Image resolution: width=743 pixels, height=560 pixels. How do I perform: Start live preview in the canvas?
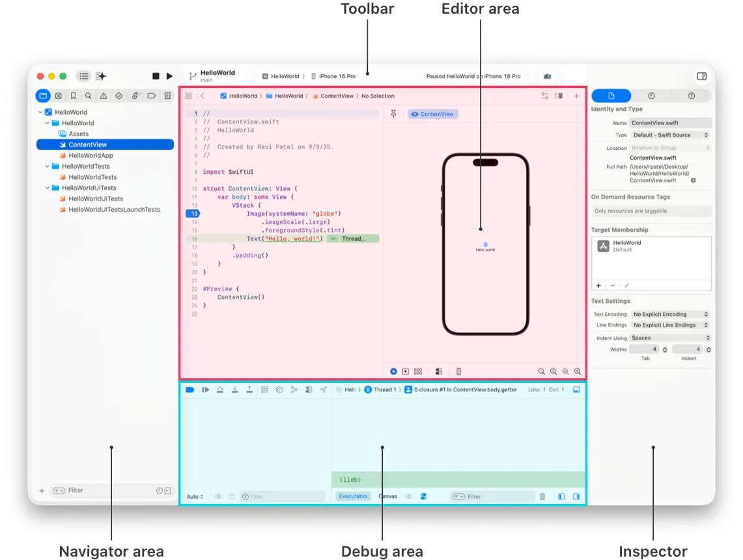point(393,371)
